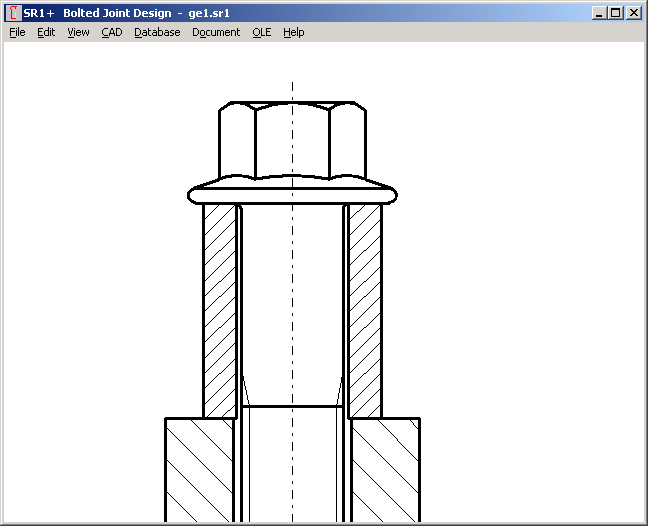Image resolution: width=648 pixels, height=526 pixels.
Task: Click the bolt shank between the sleeves
Action: coord(292,300)
